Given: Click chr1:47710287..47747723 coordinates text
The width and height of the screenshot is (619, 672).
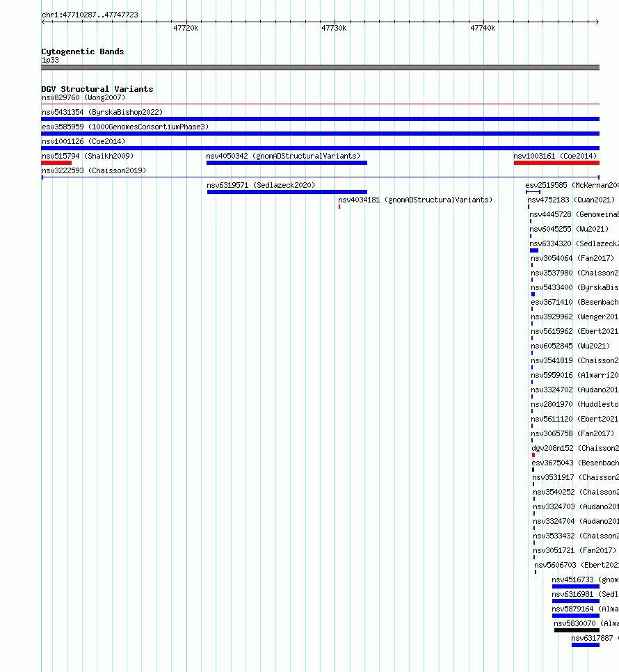Looking at the screenshot, I should [x=90, y=15].
